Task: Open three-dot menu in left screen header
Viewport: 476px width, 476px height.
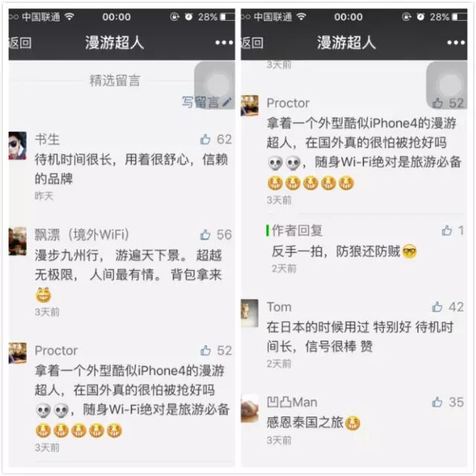Action: point(224,42)
